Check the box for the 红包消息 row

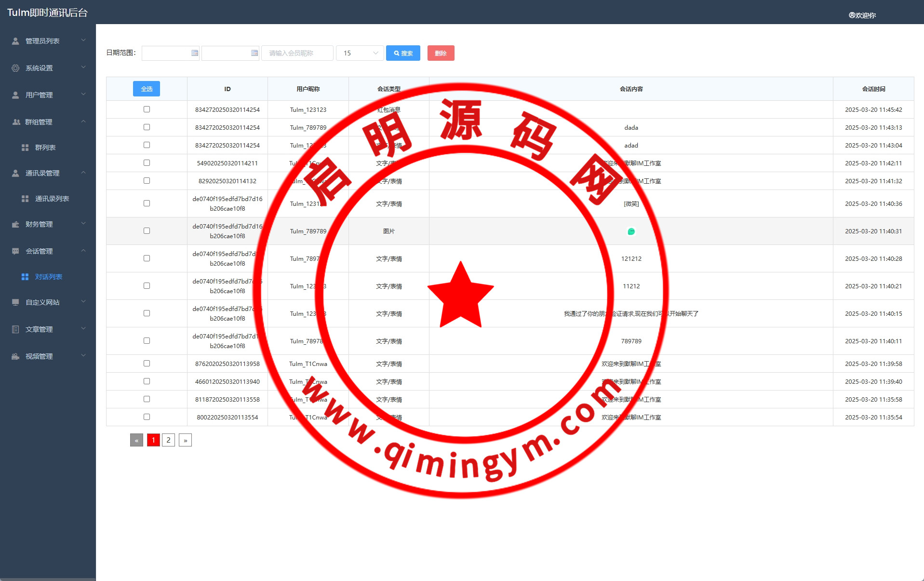[147, 109]
